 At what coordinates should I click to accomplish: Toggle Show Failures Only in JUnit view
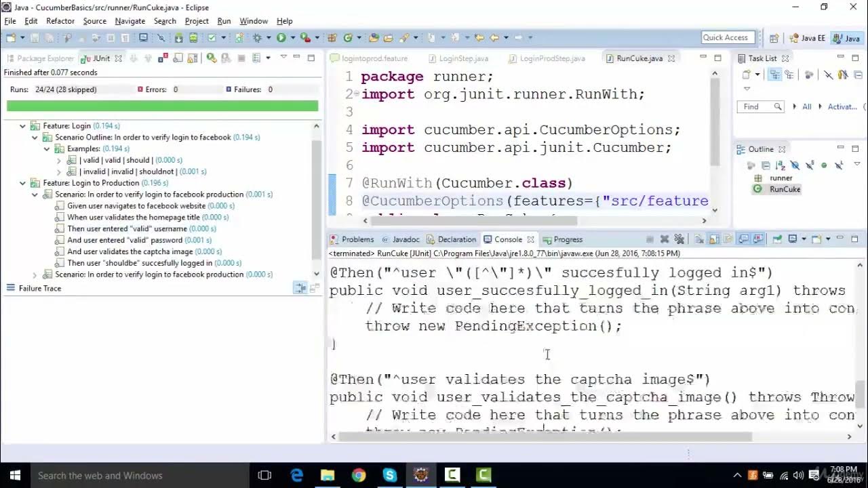click(x=163, y=58)
